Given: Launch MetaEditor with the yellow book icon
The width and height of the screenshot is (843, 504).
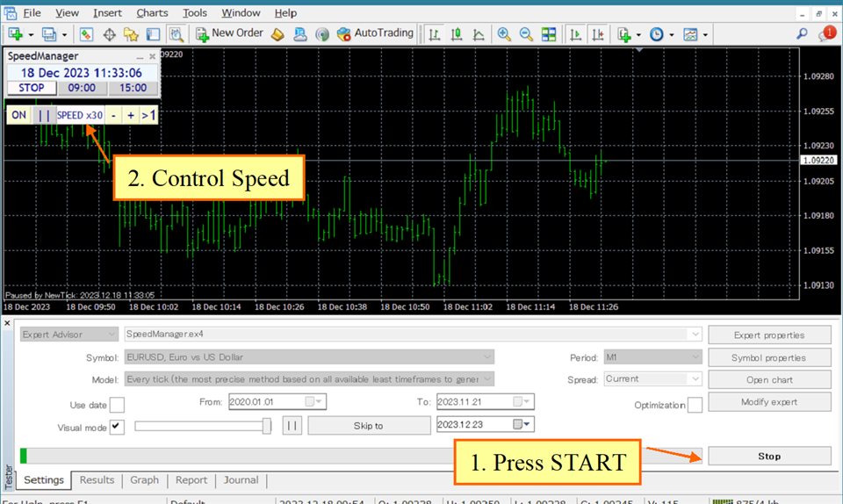Looking at the screenshot, I should (x=277, y=34).
